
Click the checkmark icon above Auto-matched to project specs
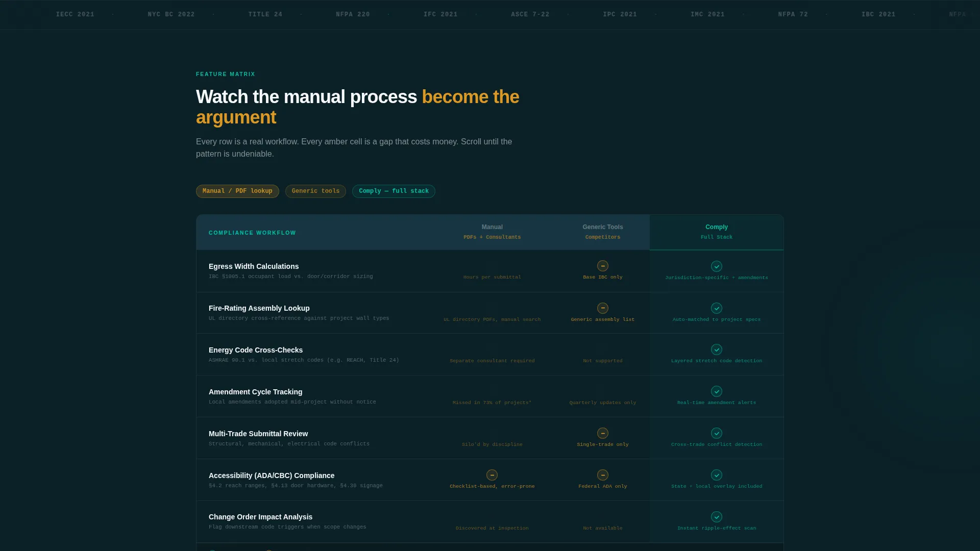click(717, 308)
